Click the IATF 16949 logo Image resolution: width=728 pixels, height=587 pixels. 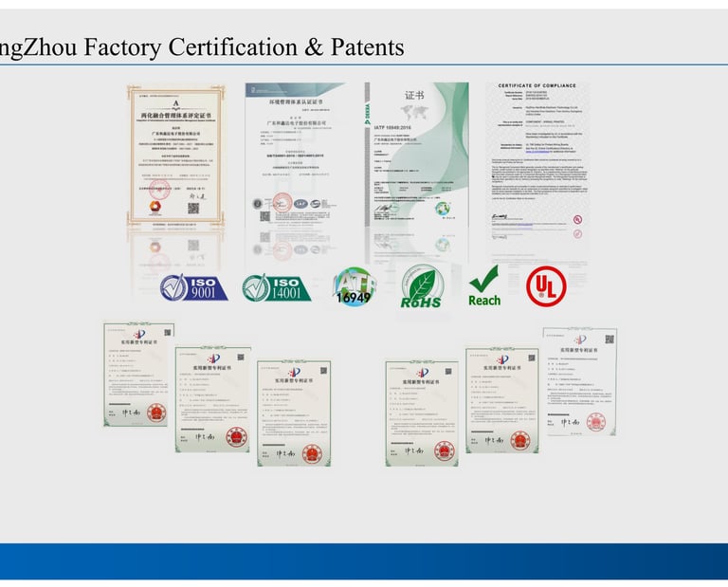coord(355,286)
